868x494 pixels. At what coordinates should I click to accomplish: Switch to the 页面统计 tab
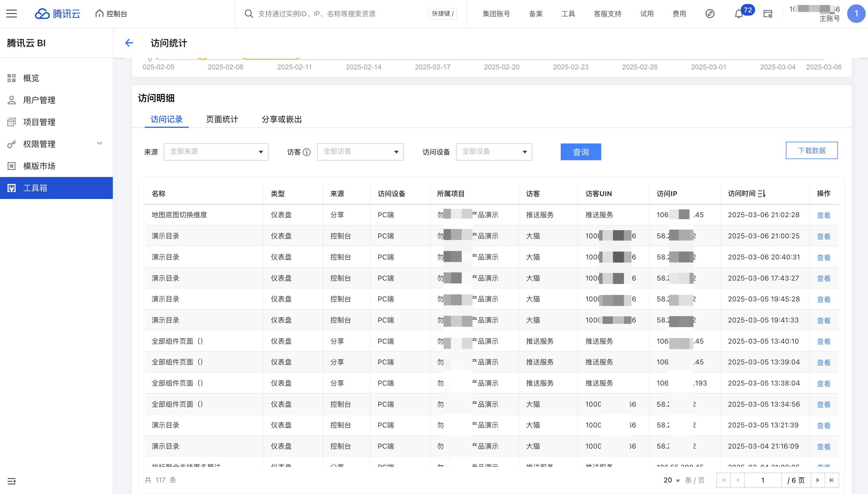point(222,119)
